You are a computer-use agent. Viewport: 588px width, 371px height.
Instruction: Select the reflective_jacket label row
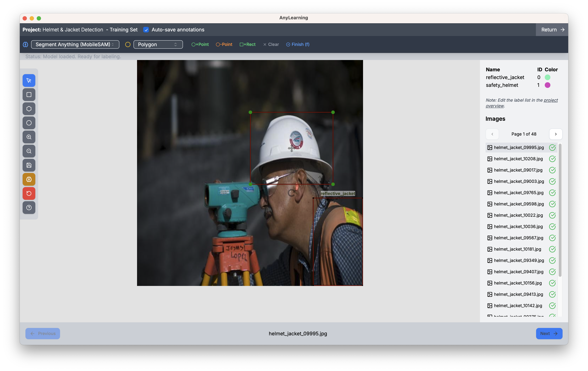(522, 77)
